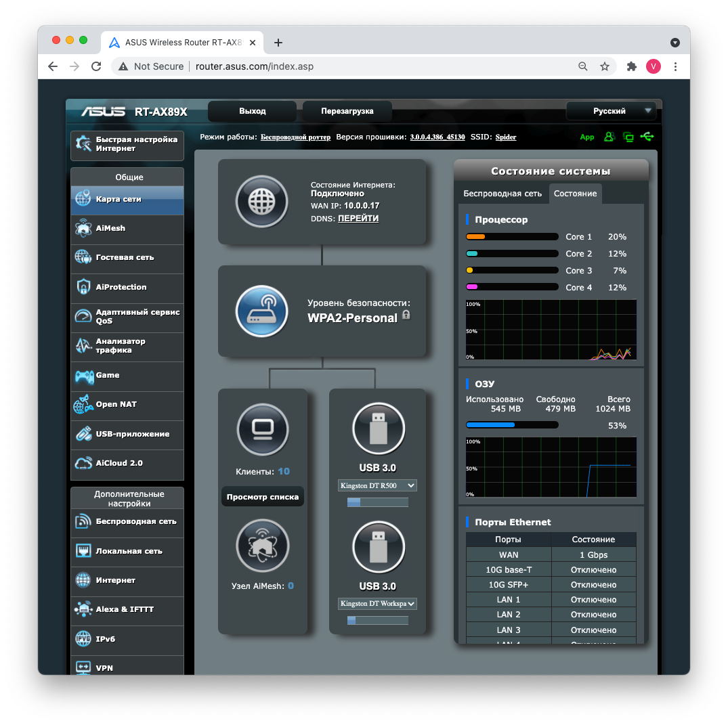728x725 pixels.
Task: Open a new browser tab
Action: coord(278,43)
